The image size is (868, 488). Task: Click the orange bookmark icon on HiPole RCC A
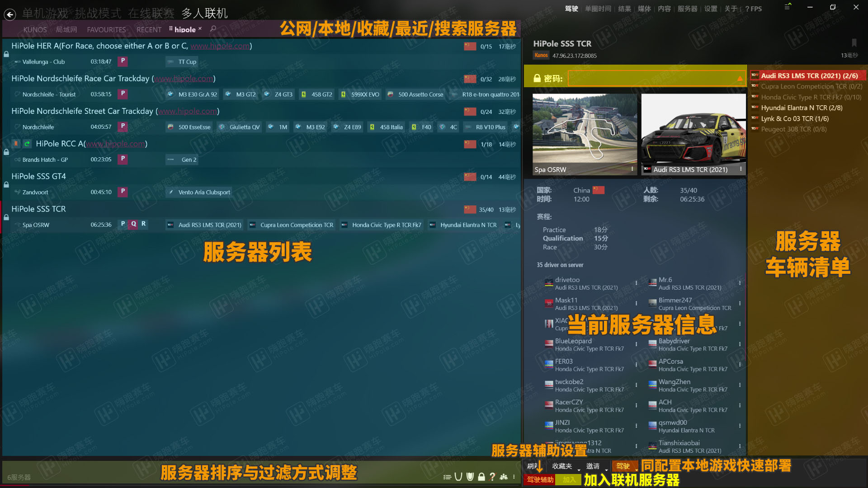(x=16, y=144)
